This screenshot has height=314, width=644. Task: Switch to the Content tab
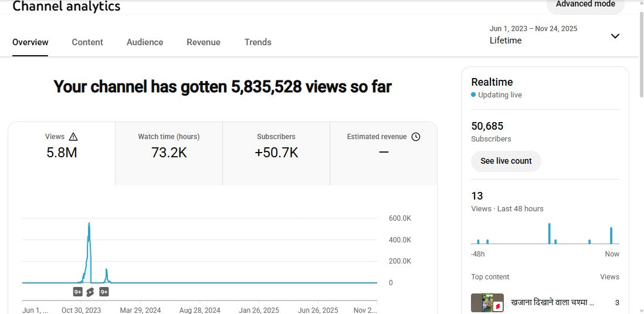coord(87,42)
